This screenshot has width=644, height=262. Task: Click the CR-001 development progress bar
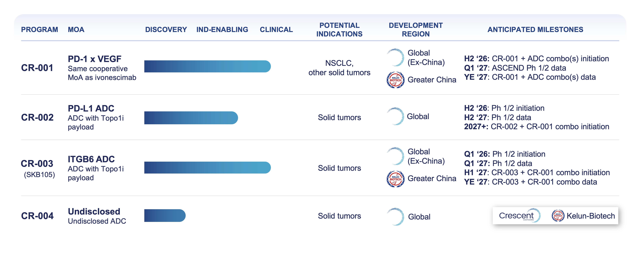pos(207,66)
